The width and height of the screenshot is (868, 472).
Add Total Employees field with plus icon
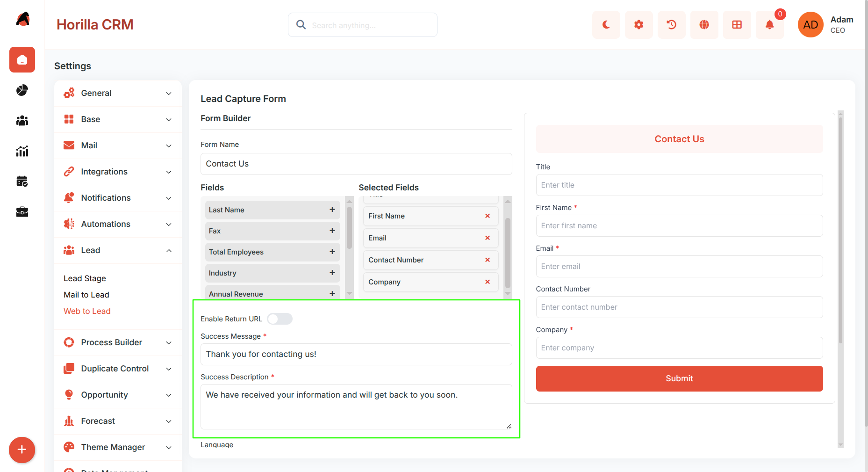pyautogui.click(x=332, y=252)
